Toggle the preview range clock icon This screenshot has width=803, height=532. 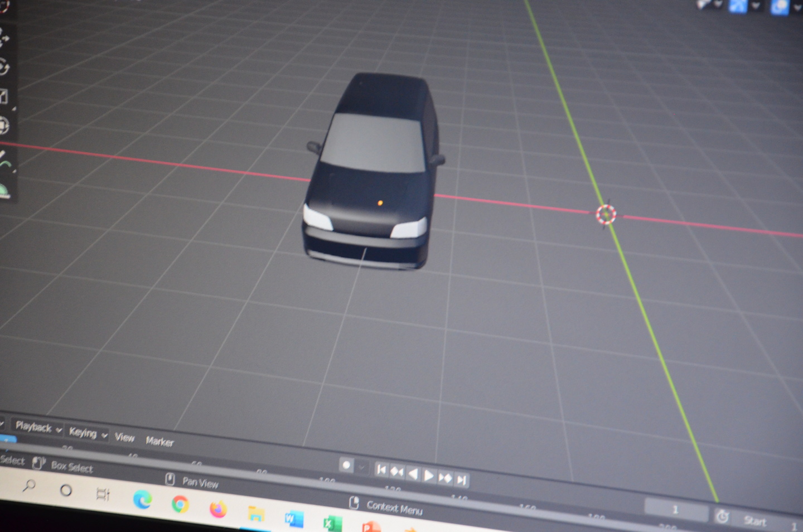pos(722,517)
